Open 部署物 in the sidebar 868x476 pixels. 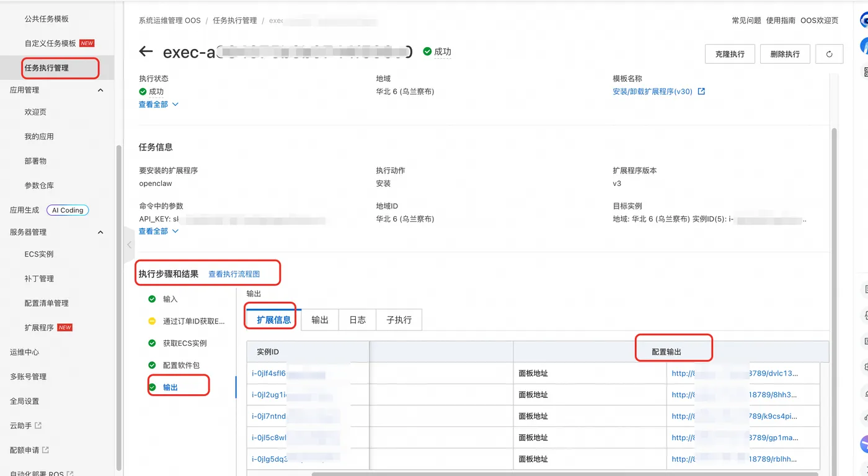(x=35, y=161)
